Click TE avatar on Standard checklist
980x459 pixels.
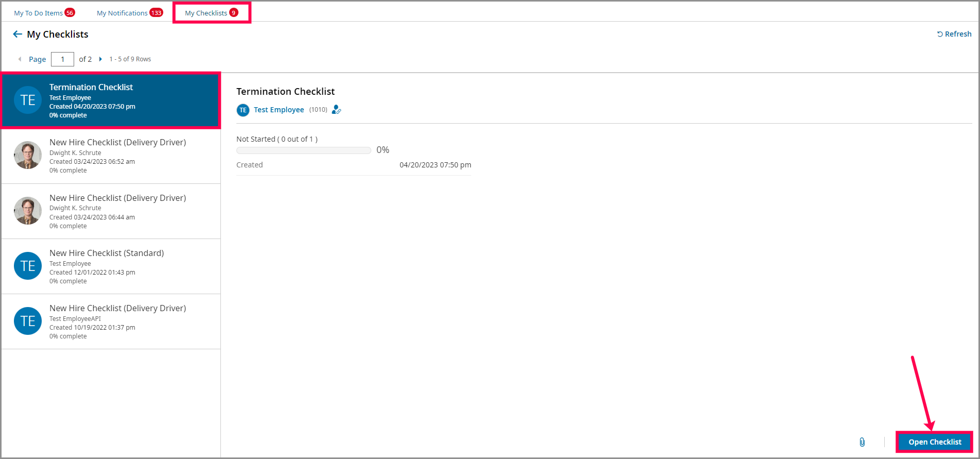click(28, 266)
